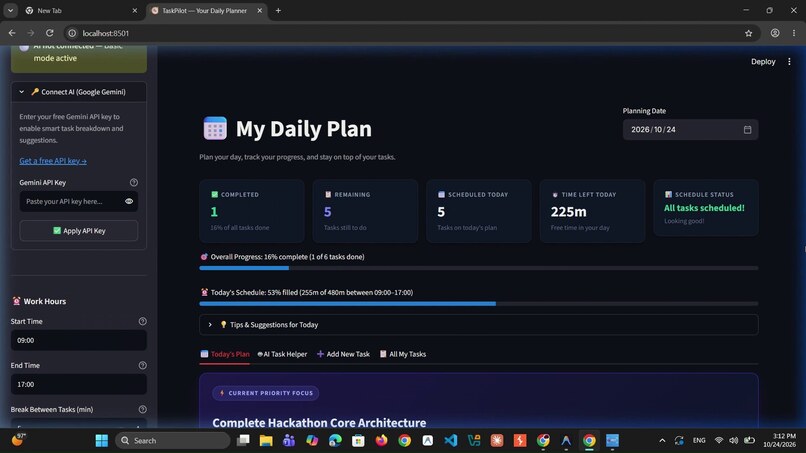Switch to the AI Task Helper tab
This screenshot has width=806, height=453.
click(282, 354)
